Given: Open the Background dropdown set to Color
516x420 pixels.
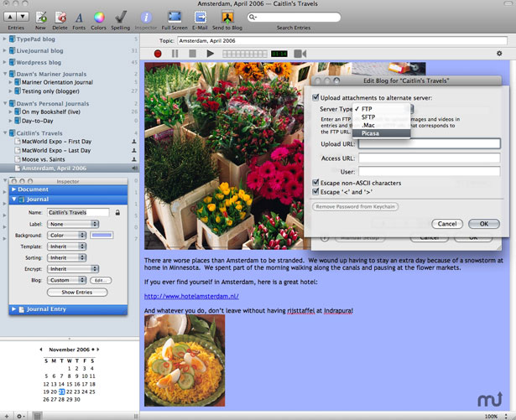Looking at the screenshot, I should point(67,236).
